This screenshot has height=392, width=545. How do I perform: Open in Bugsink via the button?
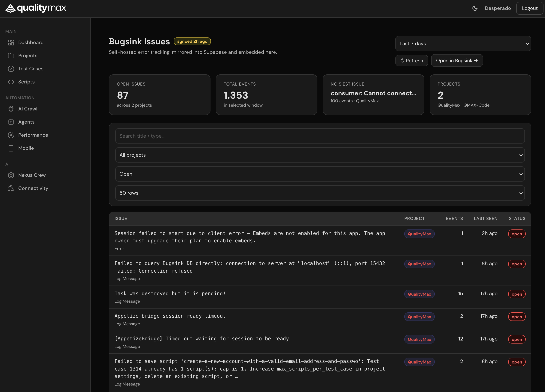(x=457, y=60)
